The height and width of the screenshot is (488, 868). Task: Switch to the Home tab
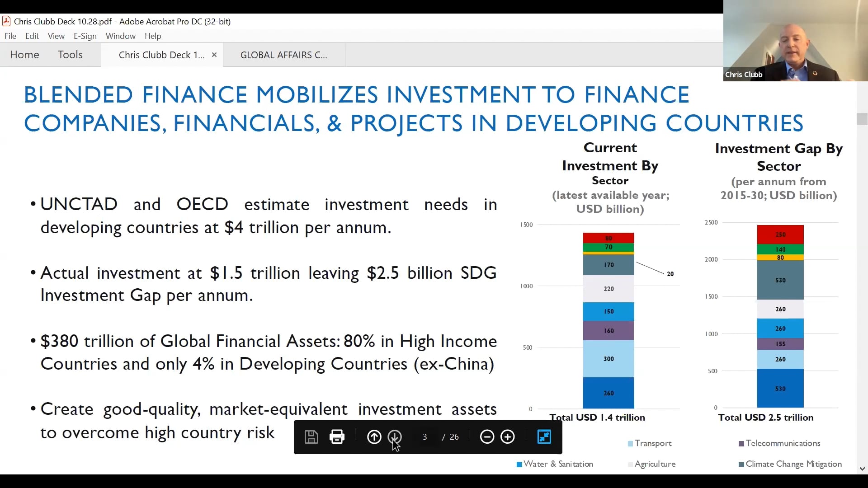(24, 54)
